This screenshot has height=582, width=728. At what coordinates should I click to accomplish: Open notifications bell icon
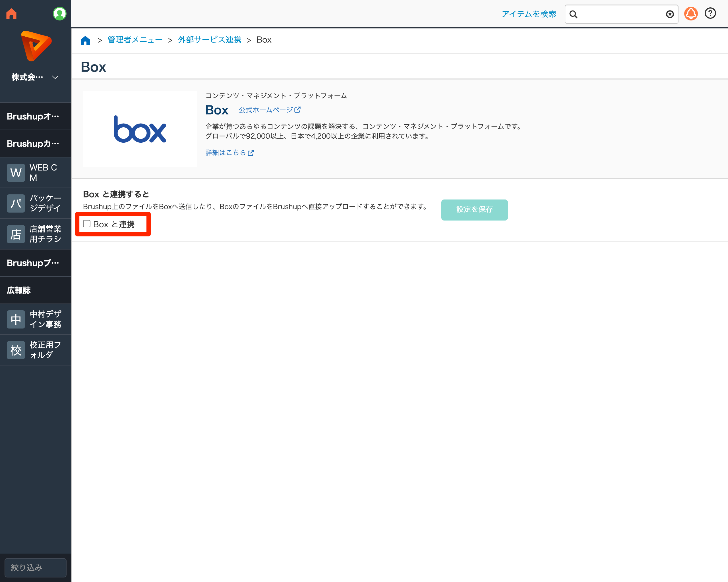[x=691, y=14]
